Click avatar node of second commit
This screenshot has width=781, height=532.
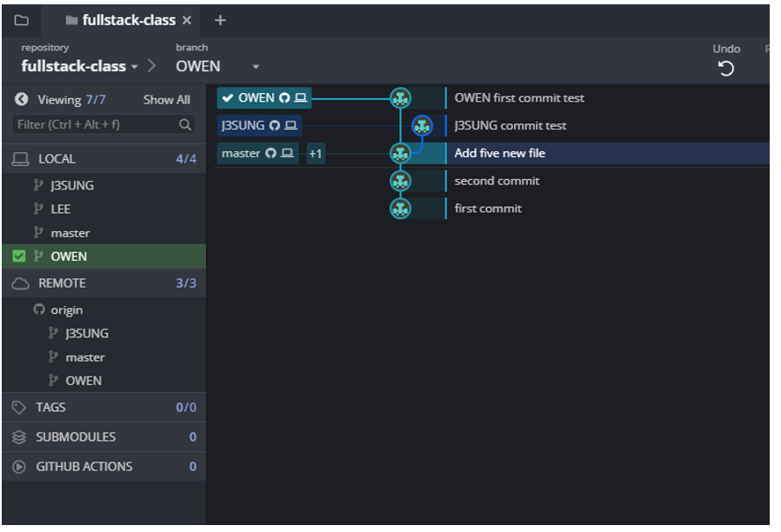click(400, 181)
